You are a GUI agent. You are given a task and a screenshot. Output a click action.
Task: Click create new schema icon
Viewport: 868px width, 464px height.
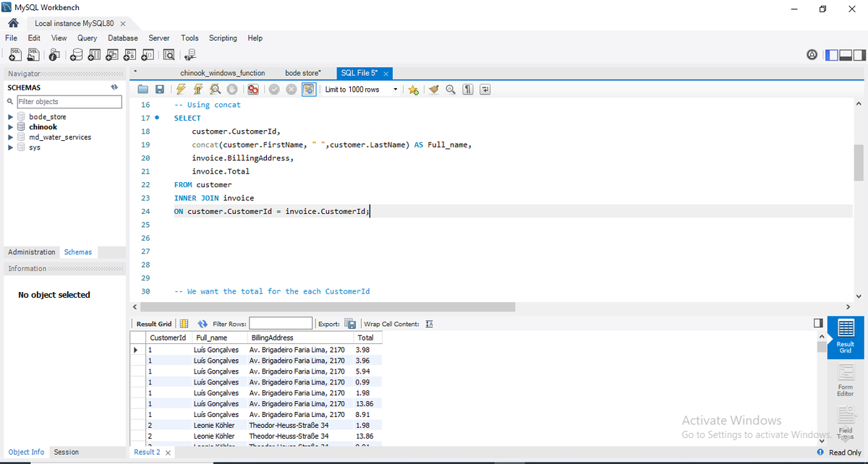77,54
